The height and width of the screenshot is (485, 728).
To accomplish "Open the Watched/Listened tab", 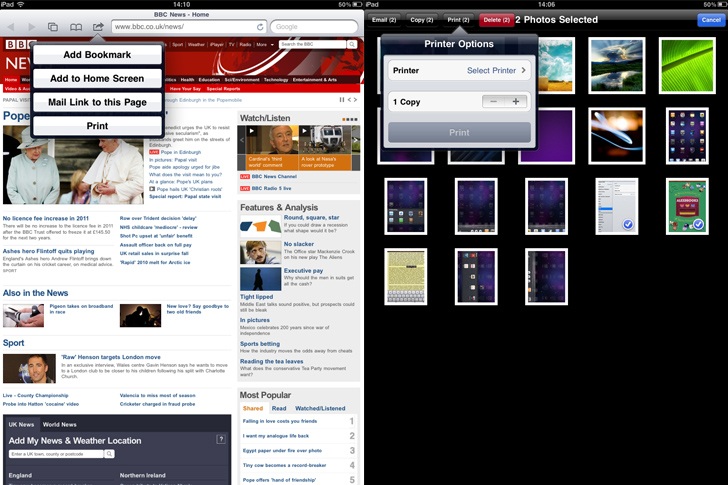I will pyautogui.click(x=320, y=408).
